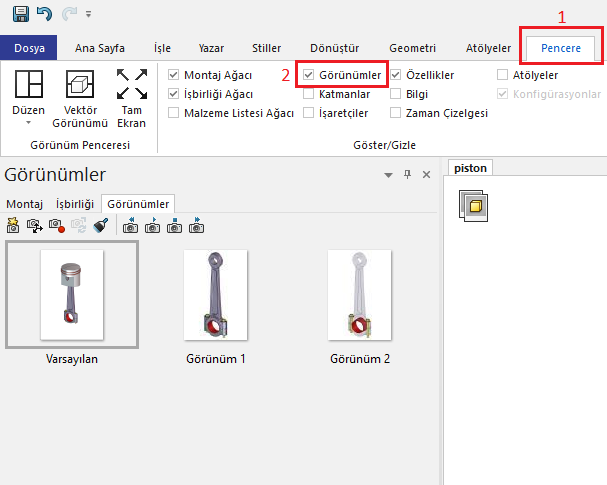Pin the Görünümler panel with pushpin icon
The height and width of the screenshot is (485, 607).
tap(407, 175)
